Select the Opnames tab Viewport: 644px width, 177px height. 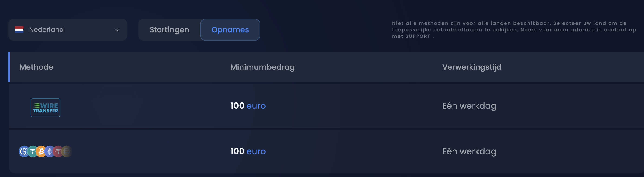pos(230,29)
